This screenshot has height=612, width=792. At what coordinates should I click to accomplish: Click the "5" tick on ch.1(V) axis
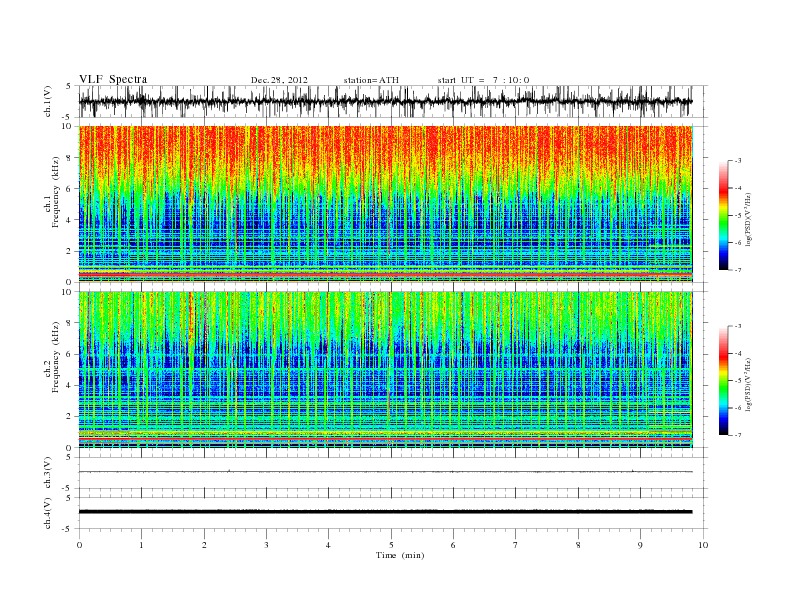coord(69,86)
